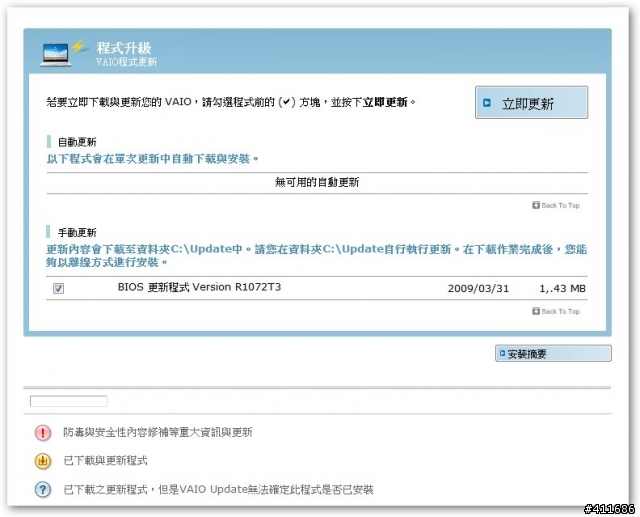Image resolution: width=640 pixels, height=517 pixels.
Task: Click the VAIO程式更新 subtitle
Action: coord(127,62)
